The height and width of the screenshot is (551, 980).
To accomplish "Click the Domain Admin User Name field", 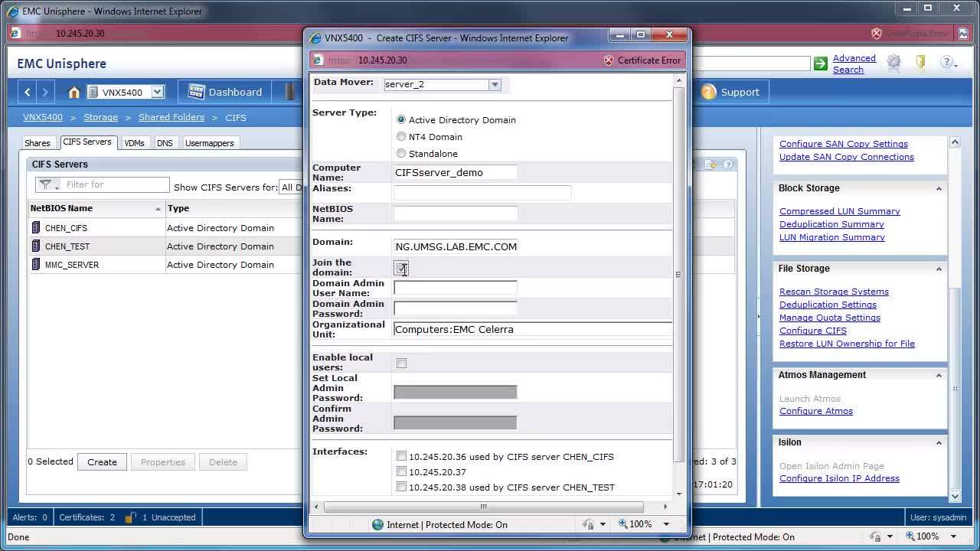I will point(456,288).
